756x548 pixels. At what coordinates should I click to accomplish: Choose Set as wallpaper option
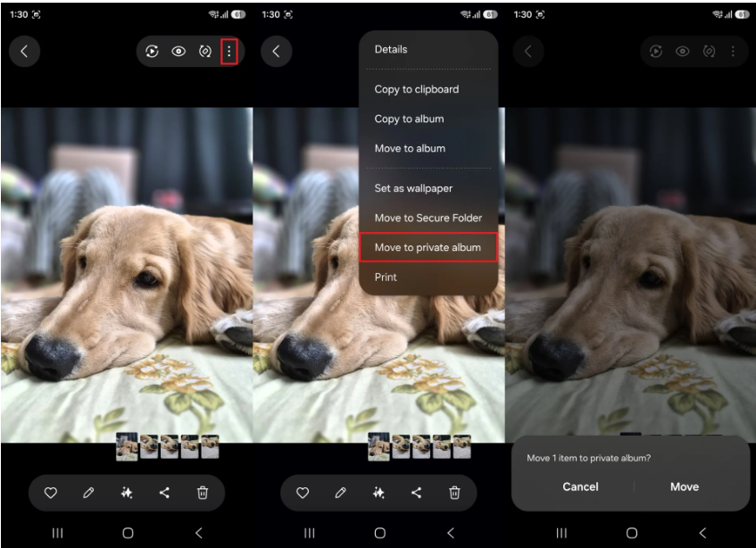coord(413,188)
